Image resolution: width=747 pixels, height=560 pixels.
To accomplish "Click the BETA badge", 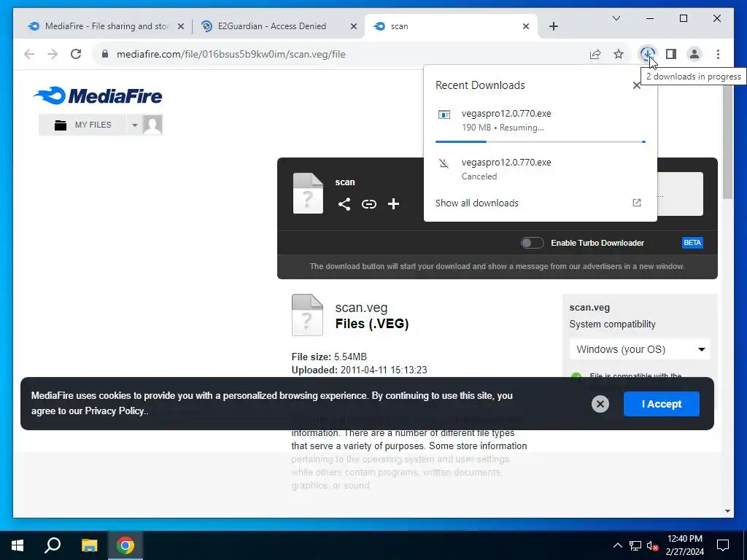I will (692, 243).
